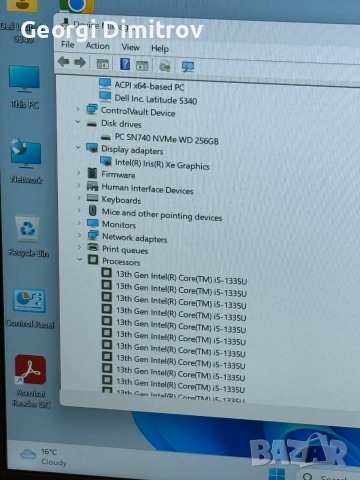Expand Mice and other pointing devices
The width and height of the screenshot is (360, 480).
click(79, 210)
